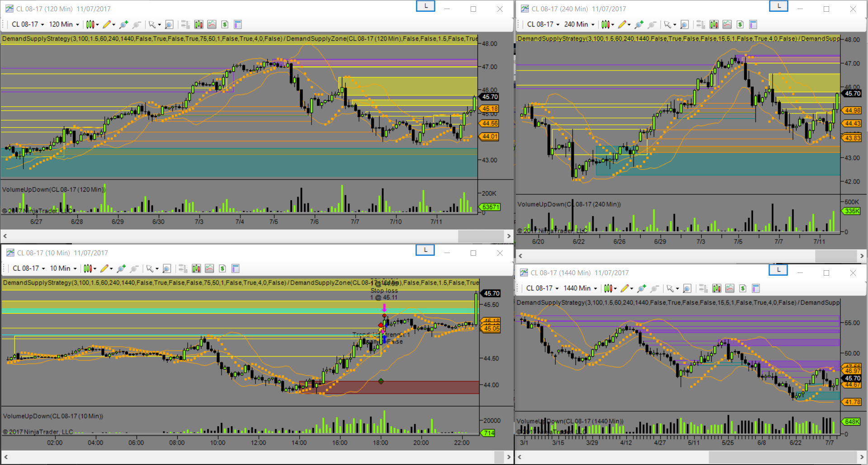
Task: Select VolumeUpDown(CL 08-17 (10 Min)) indicator label
Action: click(53, 416)
